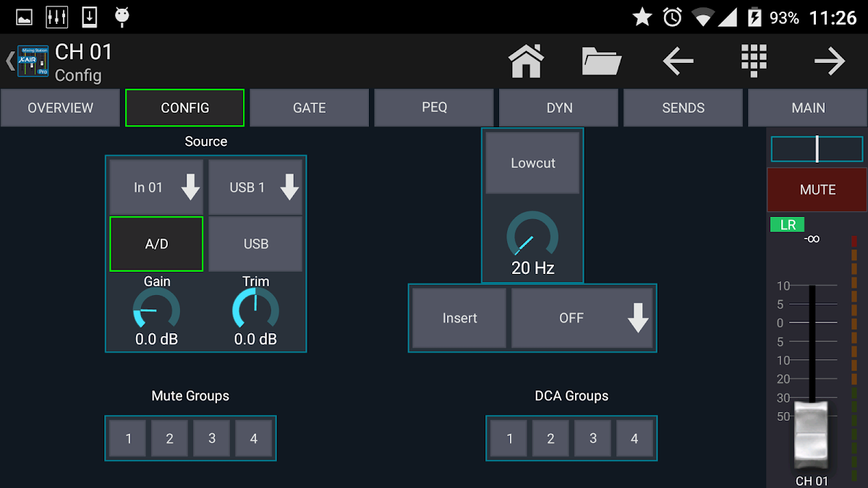Image resolution: width=868 pixels, height=488 pixels.
Task: Switch to the SENDS tab
Action: coord(683,108)
